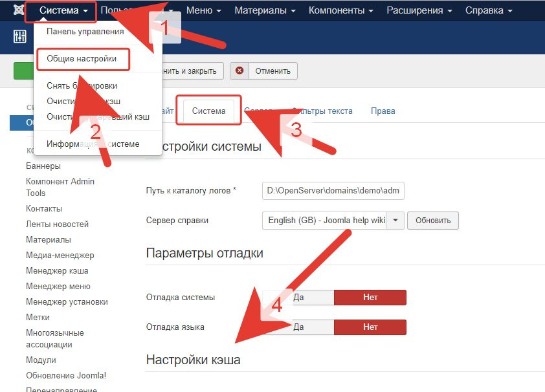Click the red cancel icon inside Отменить button
Viewport: 545px width, 392px height.
pos(239,71)
